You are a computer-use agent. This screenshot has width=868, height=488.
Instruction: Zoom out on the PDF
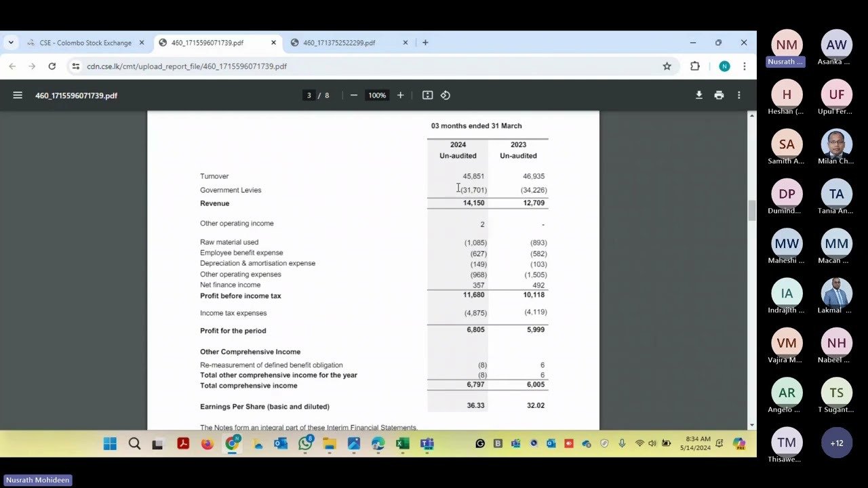(353, 95)
